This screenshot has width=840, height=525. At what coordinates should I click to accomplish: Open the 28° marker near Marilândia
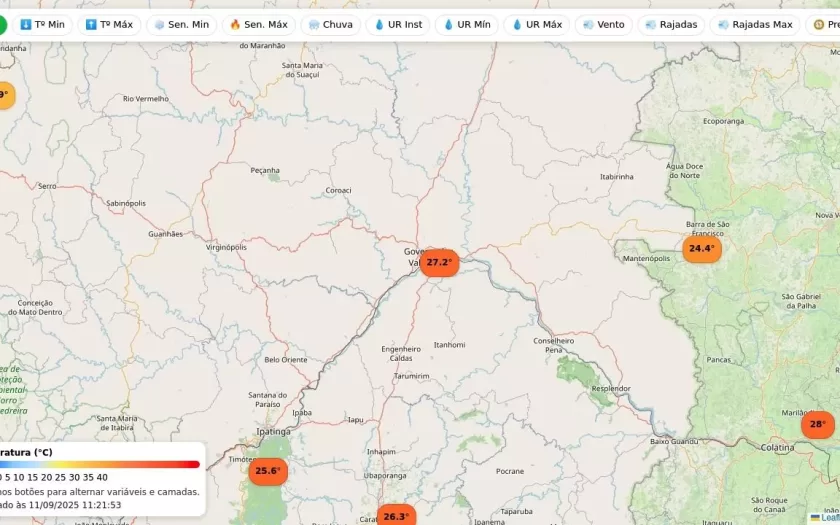pos(817,424)
